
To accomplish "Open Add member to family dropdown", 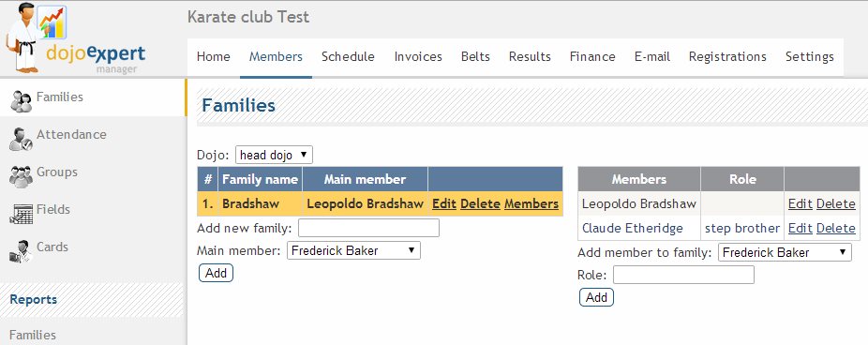I will (x=785, y=252).
